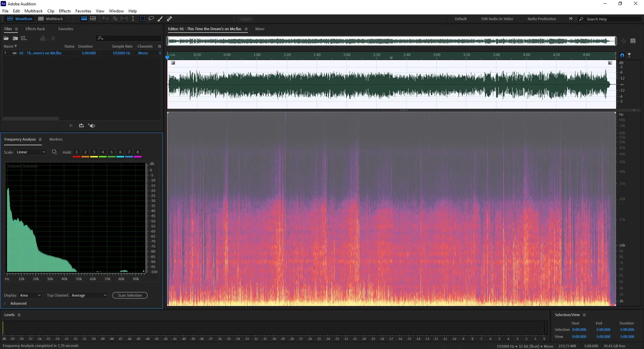Open the Editor panel menu icon
The width and height of the screenshot is (644, 349).
point(246,29)
